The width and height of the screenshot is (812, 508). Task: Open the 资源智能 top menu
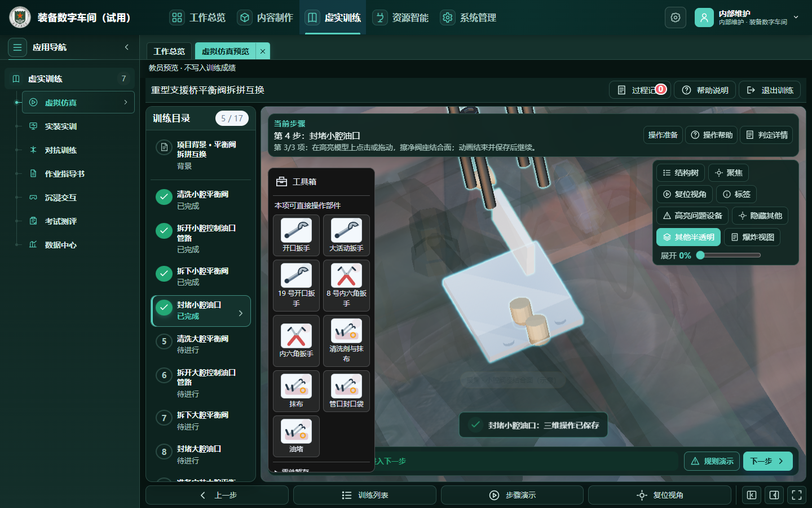point(401,17)
